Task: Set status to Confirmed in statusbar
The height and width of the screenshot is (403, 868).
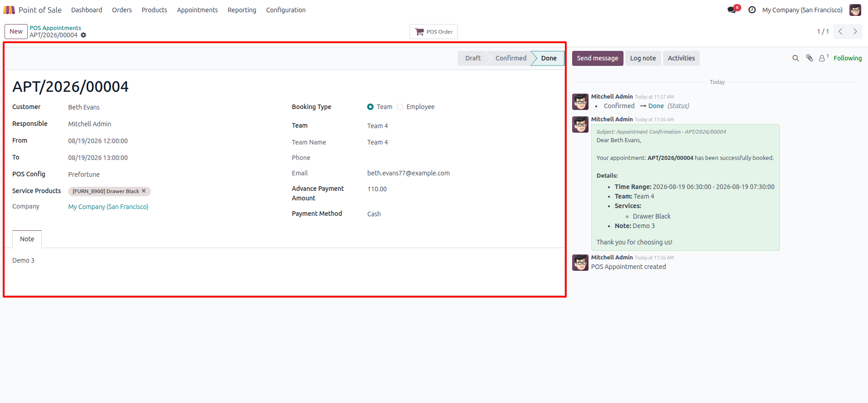Action: pos(511,58)
